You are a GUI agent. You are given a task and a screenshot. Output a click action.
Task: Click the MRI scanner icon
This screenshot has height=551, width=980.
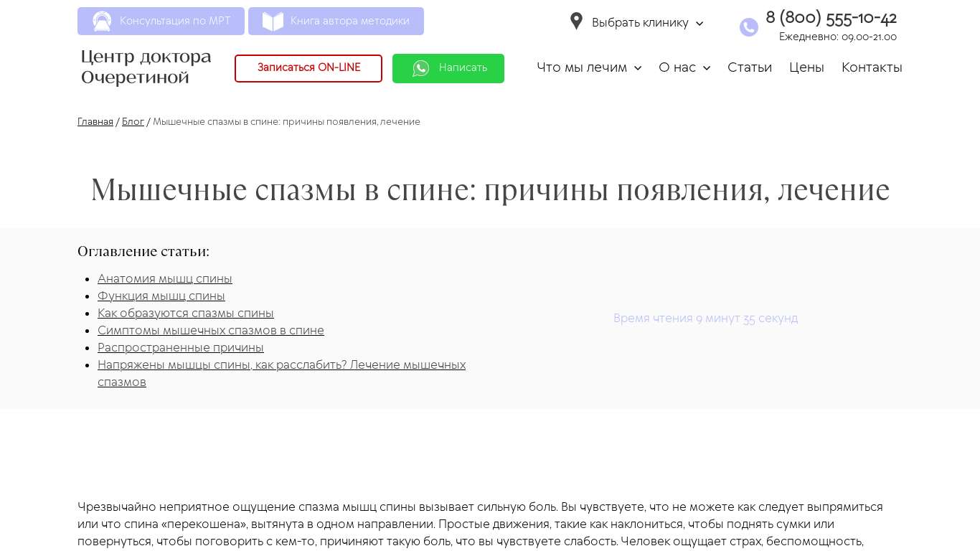pos(102,22)
